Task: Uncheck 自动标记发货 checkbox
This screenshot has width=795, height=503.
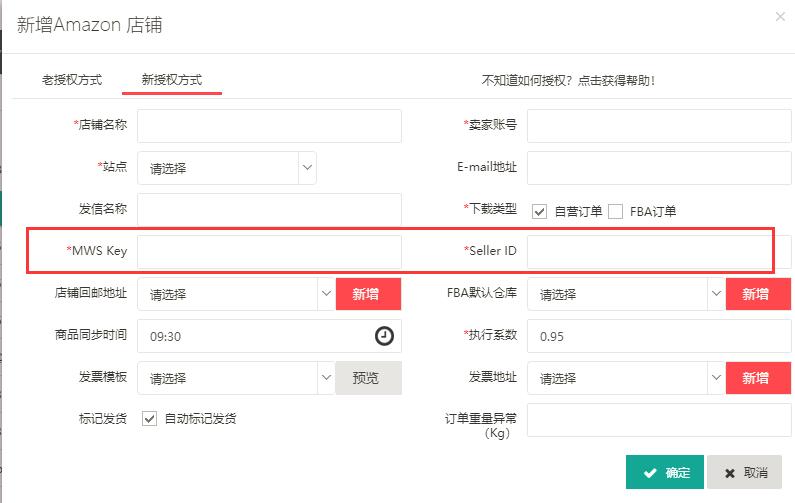Action: 149,419
